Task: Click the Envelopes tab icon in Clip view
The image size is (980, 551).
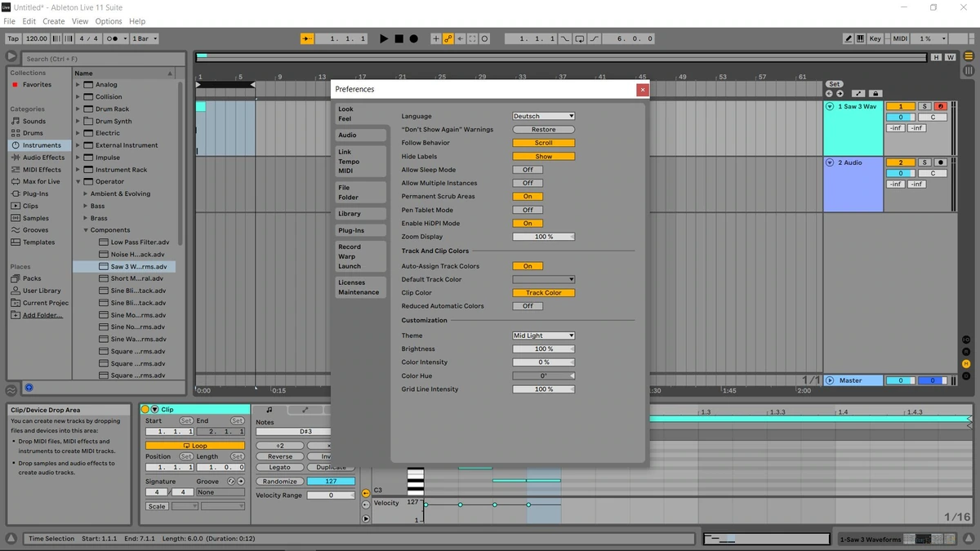Action: click(x=305, y=410)
